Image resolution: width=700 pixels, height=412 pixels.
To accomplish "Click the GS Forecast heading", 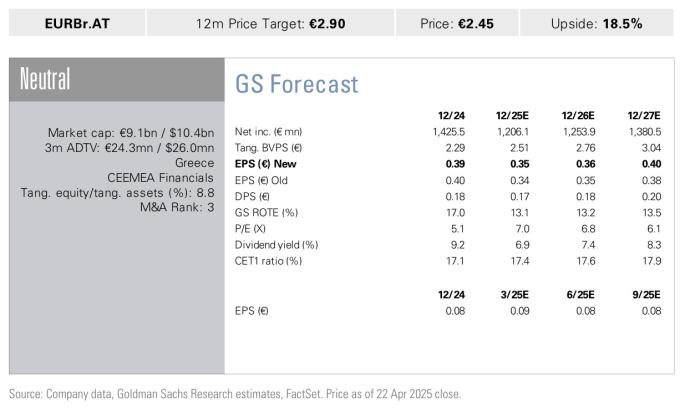I will 296,84.
